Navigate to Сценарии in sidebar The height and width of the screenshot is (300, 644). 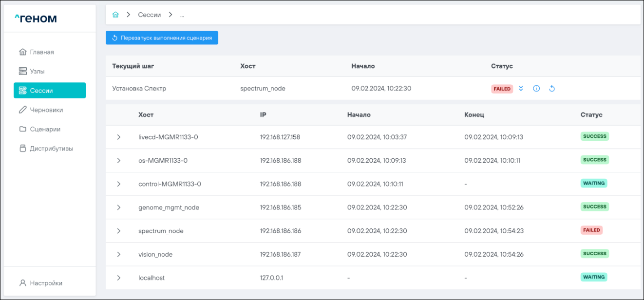click(x=45, y=129)
